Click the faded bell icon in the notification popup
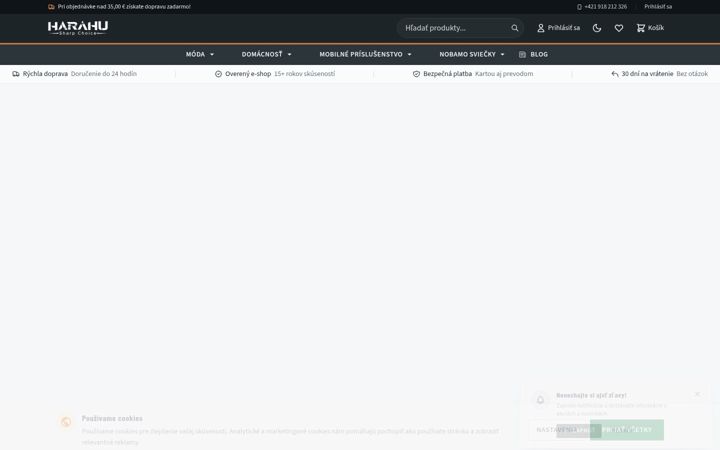 tap(540, 399)
